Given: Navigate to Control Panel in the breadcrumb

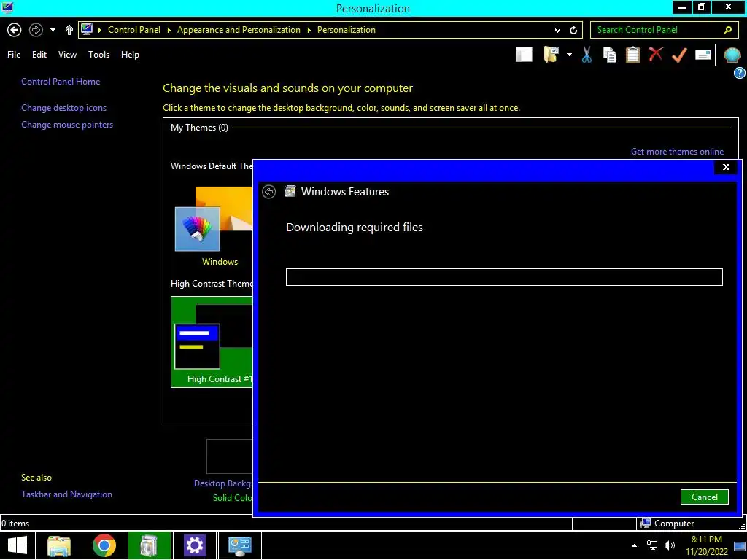Looking at the screenshot, I should pyautogui.click(x=134, y=30).
